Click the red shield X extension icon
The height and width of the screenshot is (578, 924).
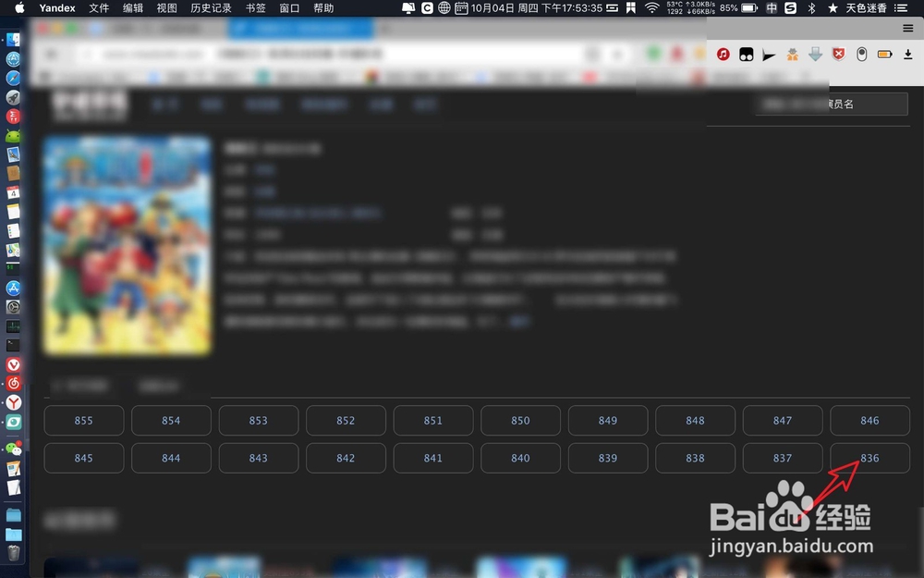point(839,55)
